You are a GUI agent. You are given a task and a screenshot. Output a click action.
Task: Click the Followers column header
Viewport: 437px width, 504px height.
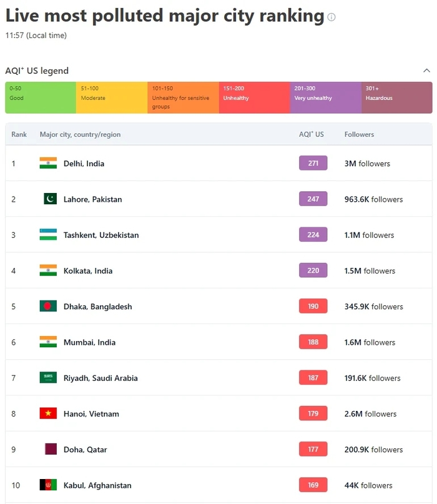pyautogui.click(x=359, y=134)
